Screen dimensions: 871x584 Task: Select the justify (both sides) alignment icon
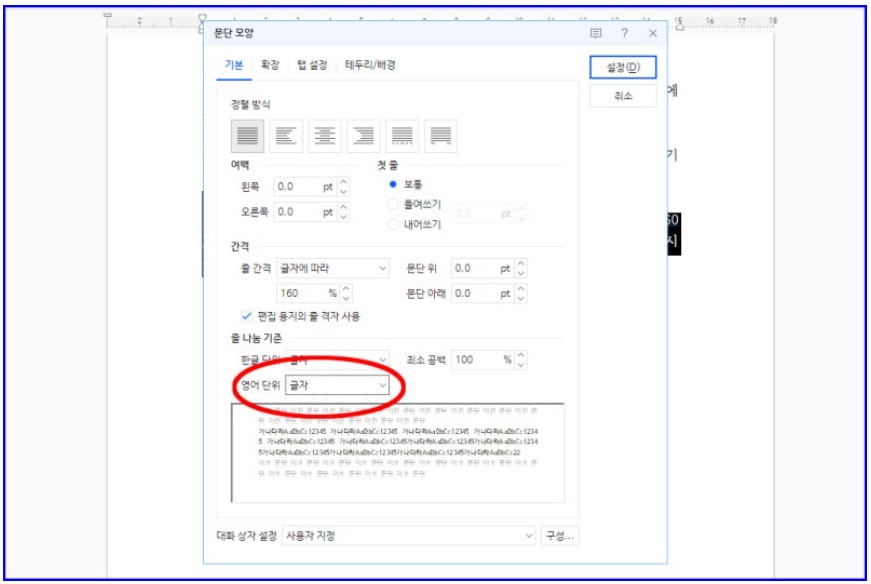pos(247,136)
